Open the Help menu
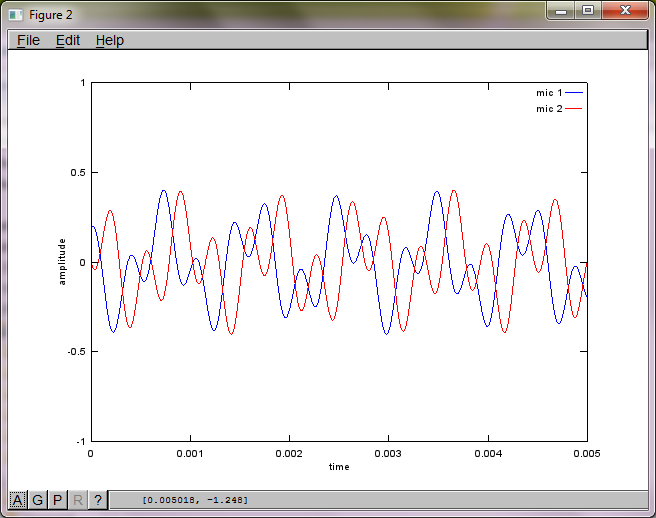Screen dimensions: 656x518 [x=110, y=40]
